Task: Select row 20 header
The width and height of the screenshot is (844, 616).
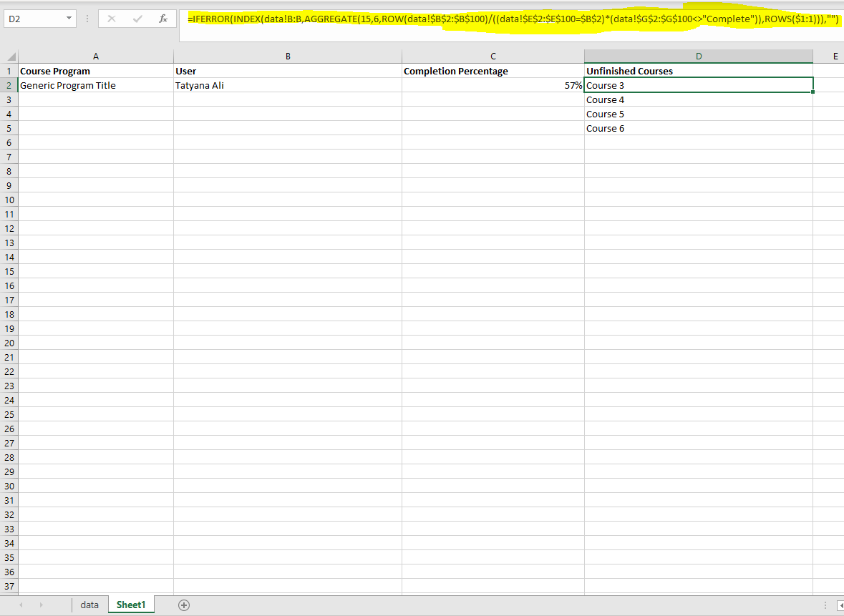Action: 9,343
